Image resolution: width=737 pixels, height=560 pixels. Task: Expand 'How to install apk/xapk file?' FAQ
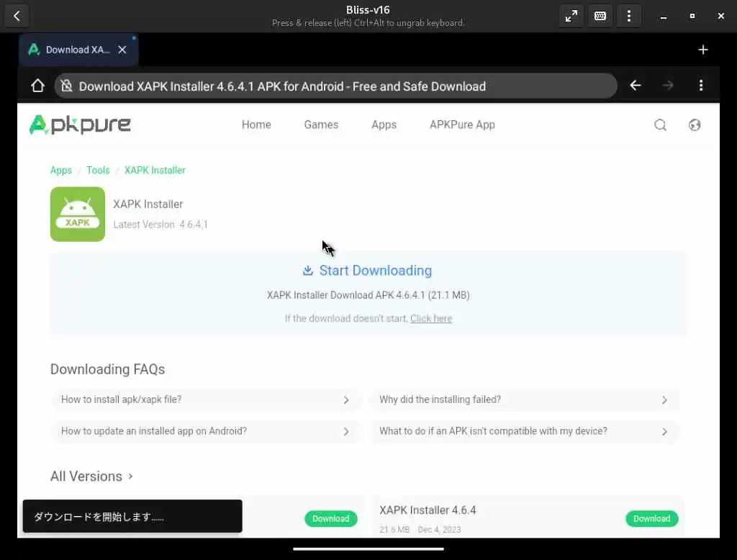206,399
